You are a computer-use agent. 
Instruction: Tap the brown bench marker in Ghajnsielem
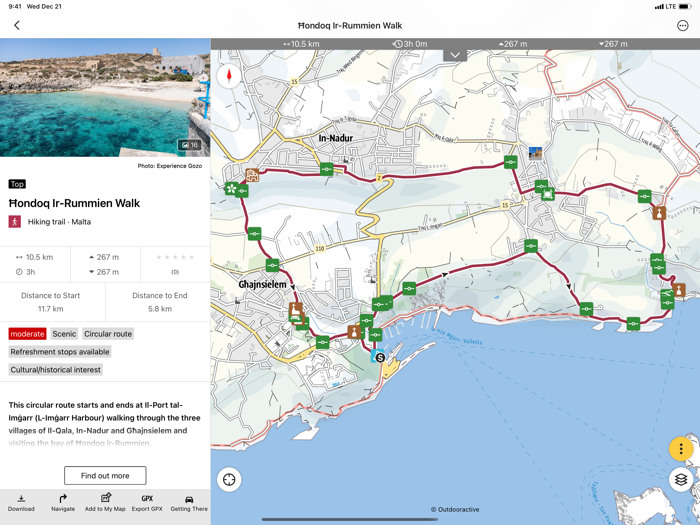click(x=296, y=309)
